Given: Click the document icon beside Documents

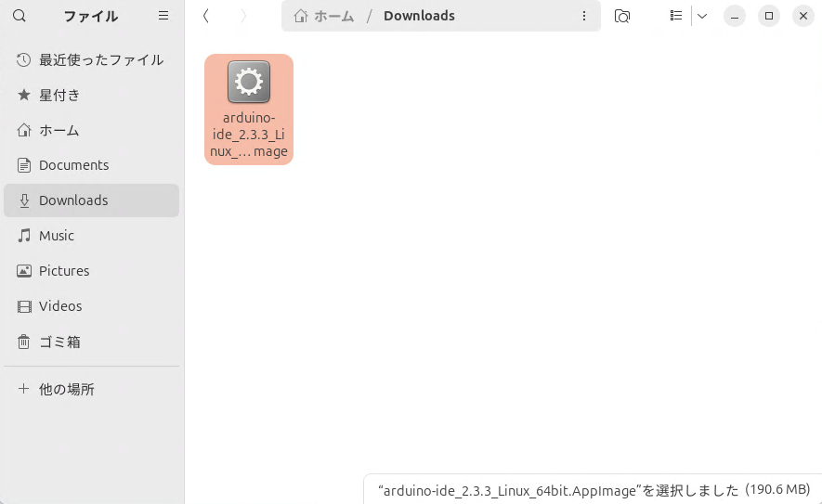Looking at the screenshot, I should [x=23, y=165].
